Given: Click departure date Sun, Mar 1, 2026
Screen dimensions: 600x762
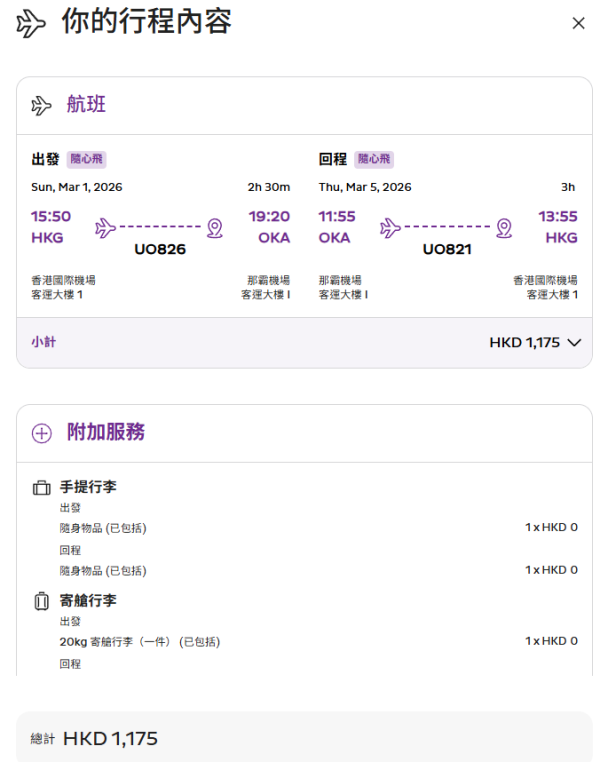Looking at the screenshot, I should [77, 187].
